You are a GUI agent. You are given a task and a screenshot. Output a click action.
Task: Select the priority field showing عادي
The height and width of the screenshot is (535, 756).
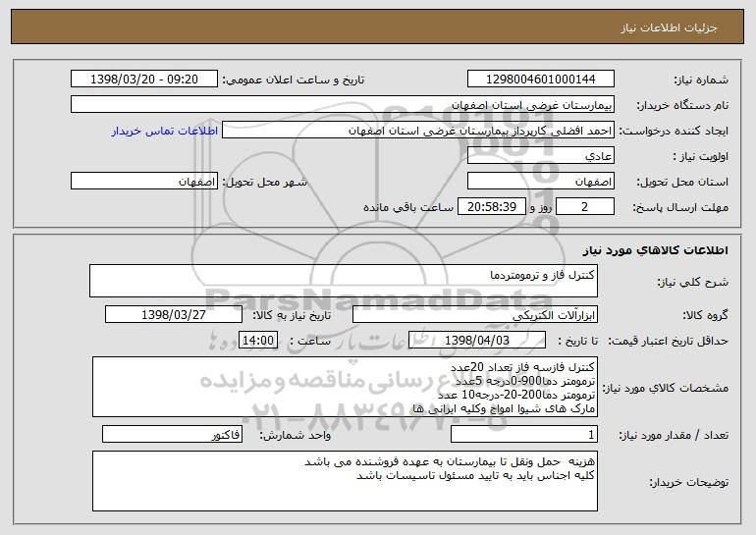pos(540,156)
